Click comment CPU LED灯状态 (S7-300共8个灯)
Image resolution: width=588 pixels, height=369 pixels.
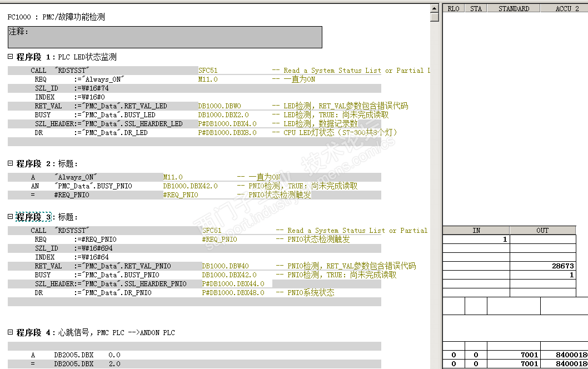tap(340, 133)
